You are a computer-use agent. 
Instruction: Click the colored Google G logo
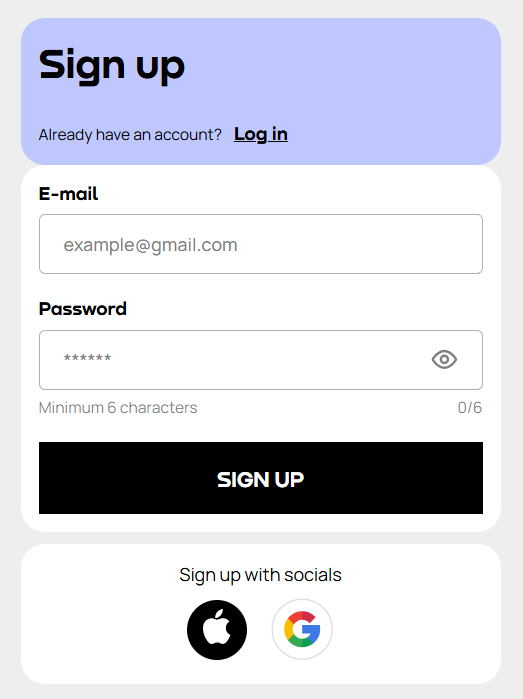[302, 629]
